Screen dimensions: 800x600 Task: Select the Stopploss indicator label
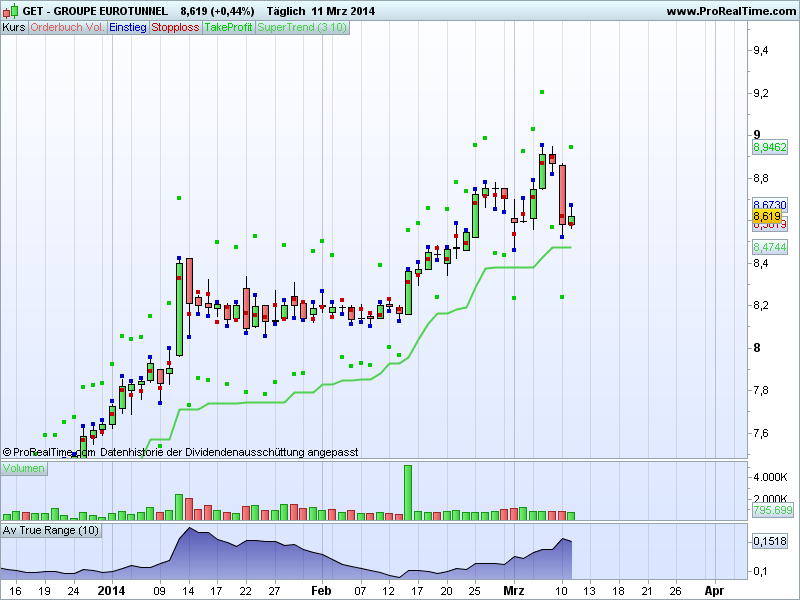[175, 28]
